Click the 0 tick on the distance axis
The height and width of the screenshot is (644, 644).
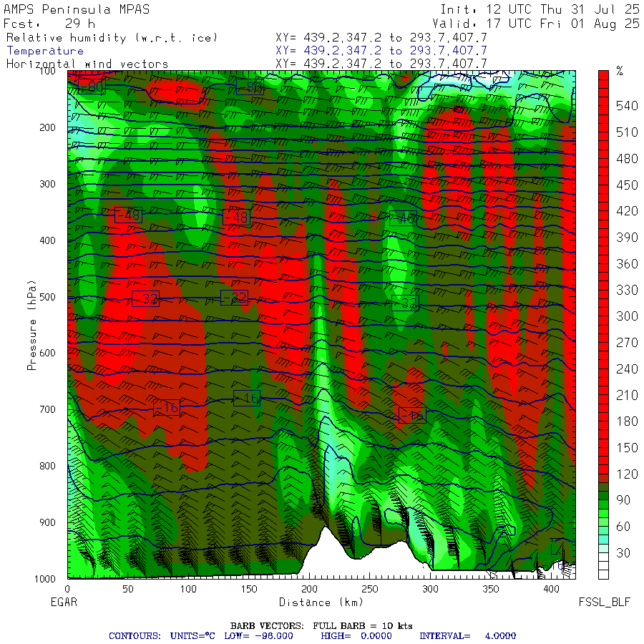(67, 589)
